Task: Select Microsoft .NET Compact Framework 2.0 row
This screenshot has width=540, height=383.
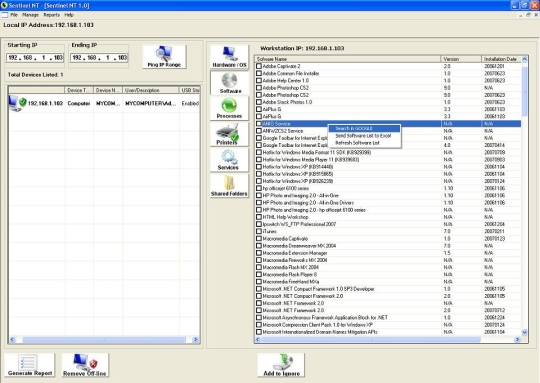Action: click(388, 296)
